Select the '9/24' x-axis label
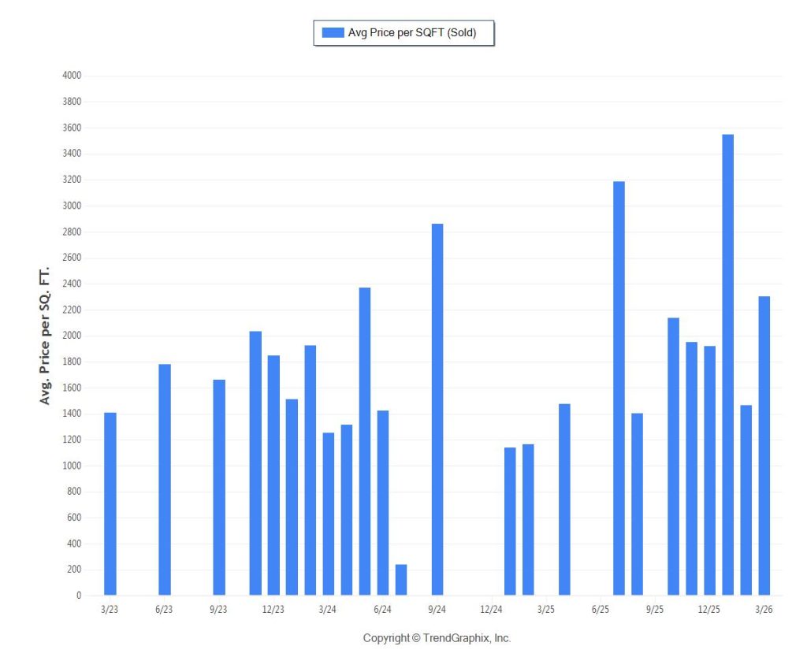The image size is (807, 672). point(437,609)
